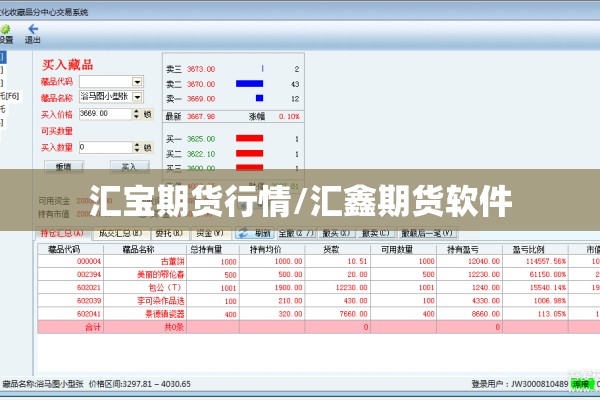Click the refresh arrows icon on 刷新
Image resolution: width=600 pixels, height=400 pixels.
tap(242, 233)
